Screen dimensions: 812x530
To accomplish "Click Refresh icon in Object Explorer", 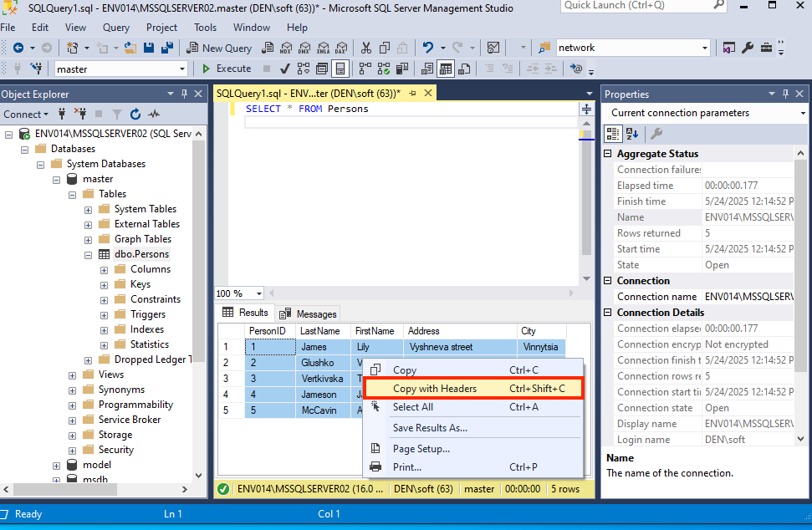I will point(135,114).
